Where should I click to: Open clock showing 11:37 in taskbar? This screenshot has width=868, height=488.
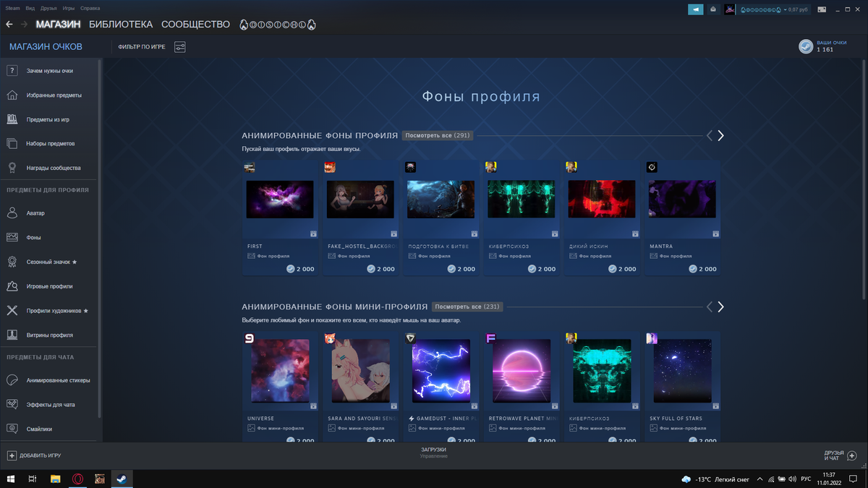point(828,479)
